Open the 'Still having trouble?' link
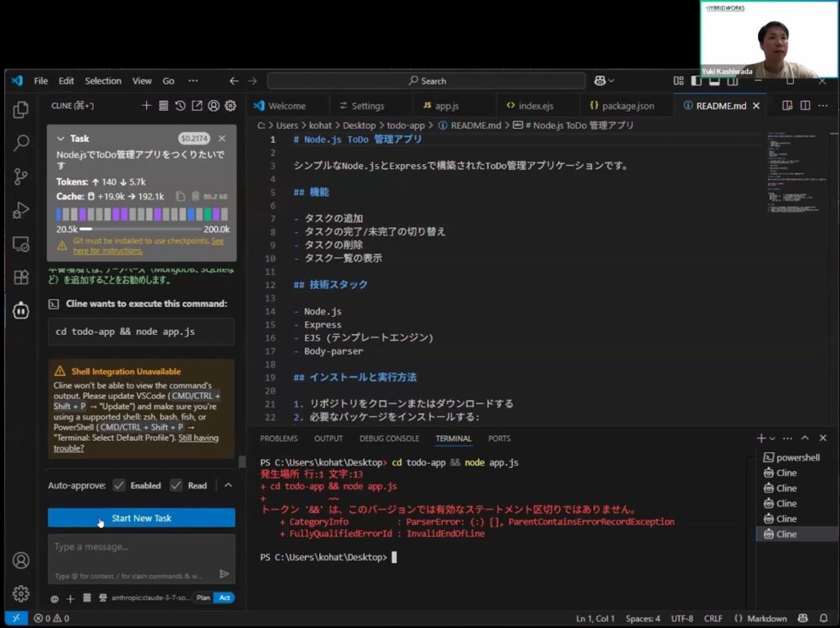This screenshot has width=840, height=628. (136, 443)
